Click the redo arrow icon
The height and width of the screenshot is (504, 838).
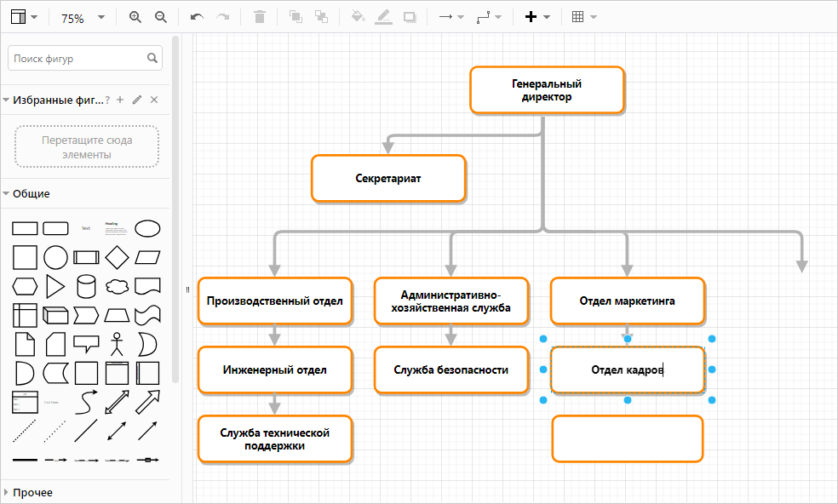(x=223, y=17)
